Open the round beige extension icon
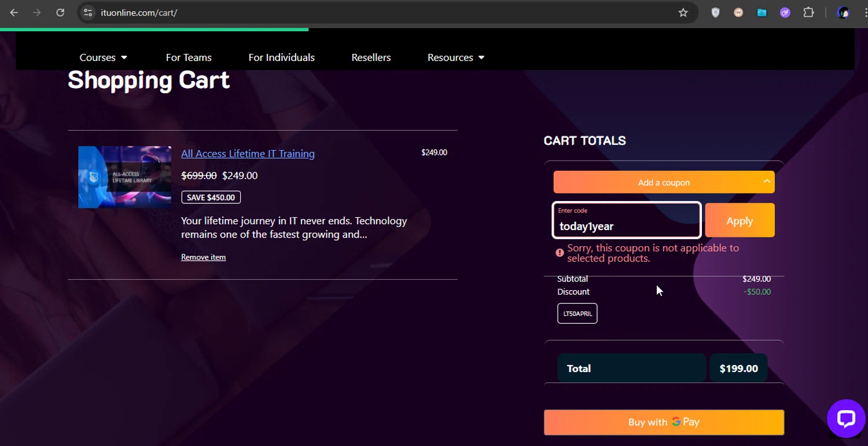The height and width of the screenshot is (446, 868). 738,12
